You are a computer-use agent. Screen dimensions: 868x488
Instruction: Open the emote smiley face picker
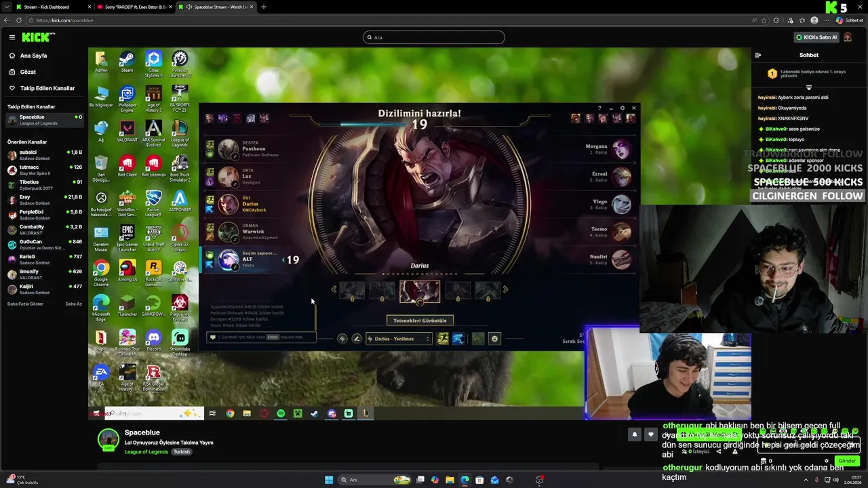[494, 339]
